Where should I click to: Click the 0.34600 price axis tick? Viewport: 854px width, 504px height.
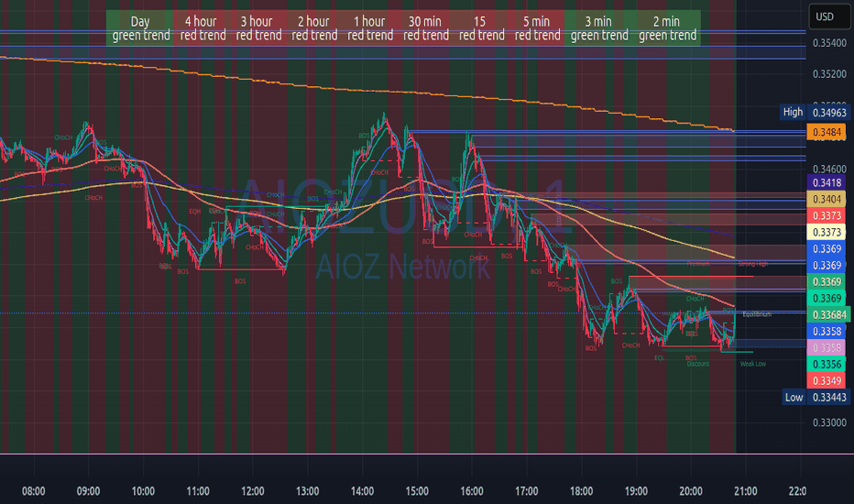(829, 170)
